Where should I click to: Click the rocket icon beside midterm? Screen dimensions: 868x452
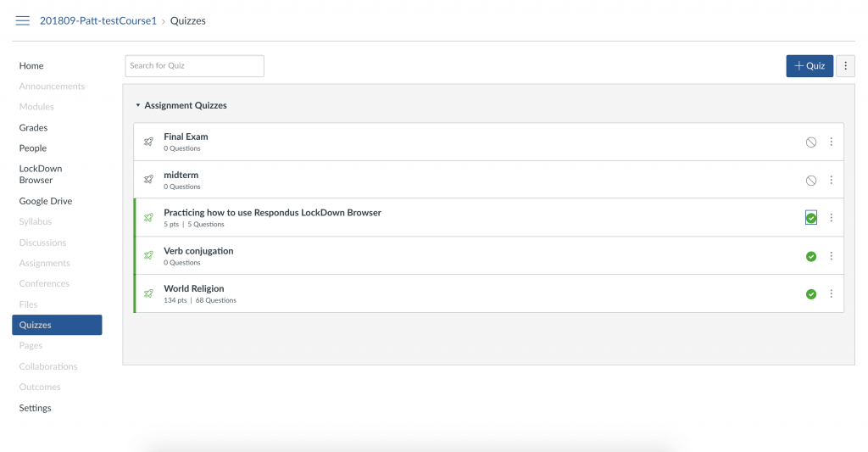pos(148,180)
